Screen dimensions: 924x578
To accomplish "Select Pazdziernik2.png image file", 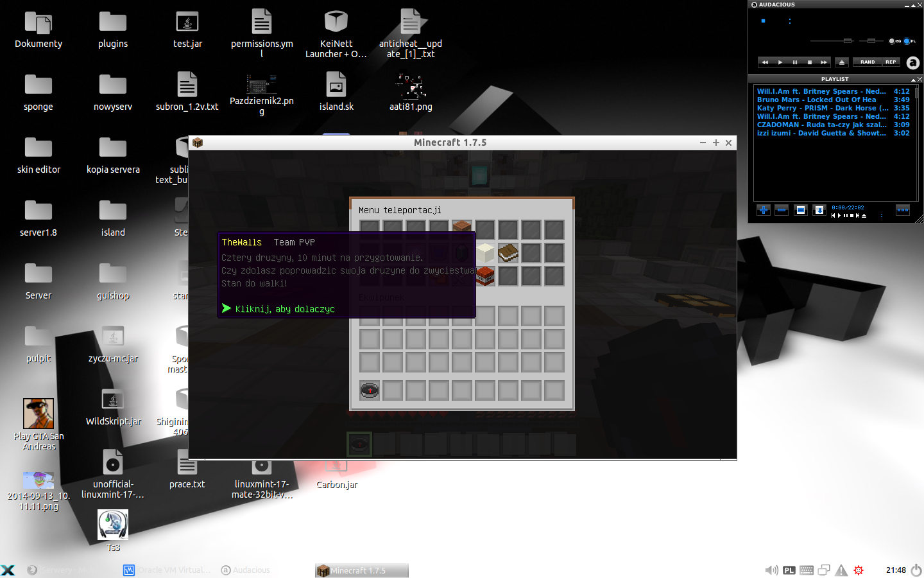I will [262, 95].
